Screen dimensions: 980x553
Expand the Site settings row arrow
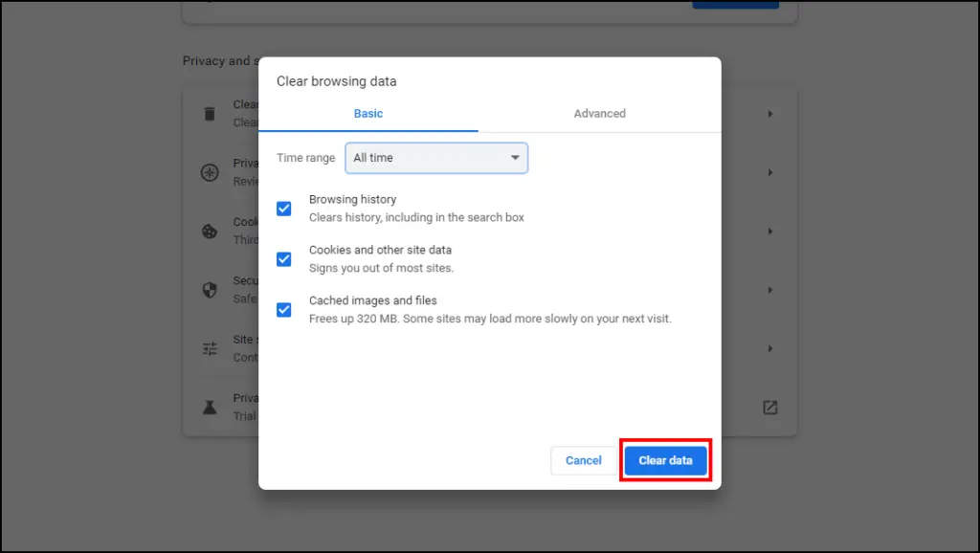point(770,348)
